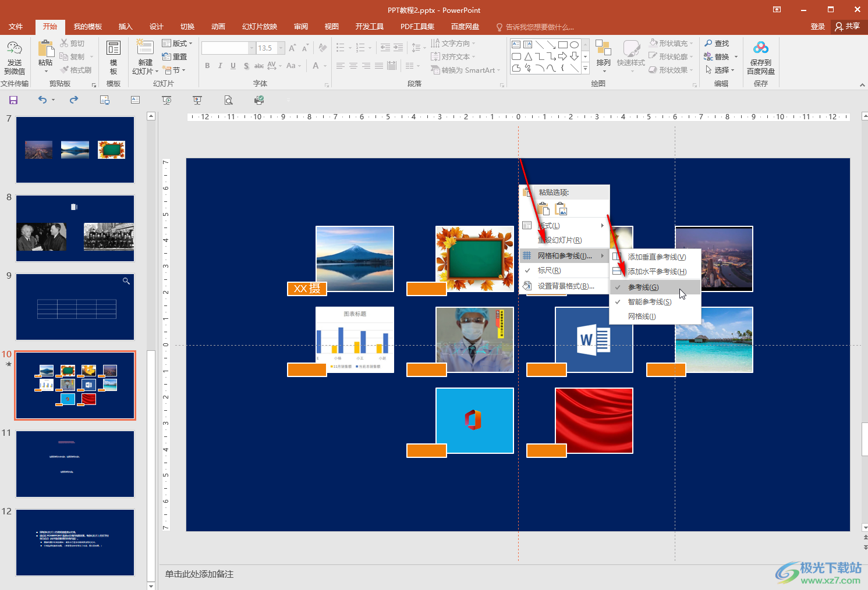Click the 共享 share button
The width and height of the screenshot is (868, 590).
click(x=848, y=27)
